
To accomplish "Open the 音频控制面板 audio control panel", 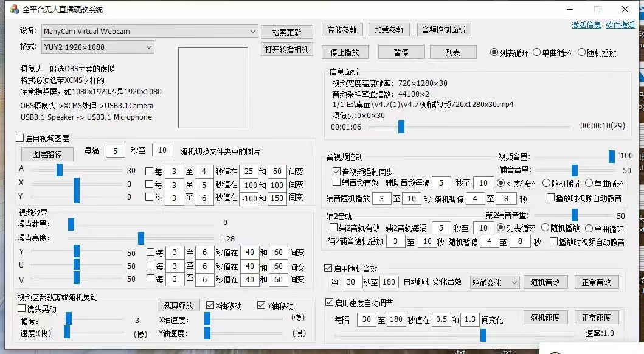I will (444, 29).
